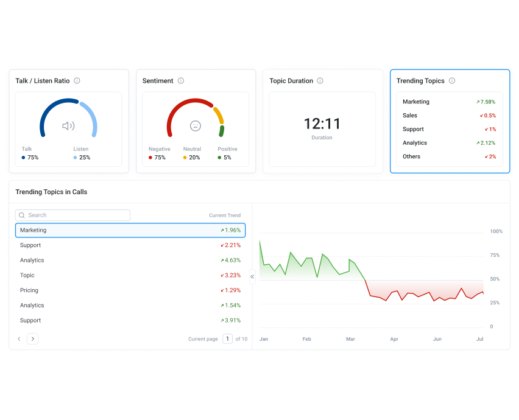The width and height of the screenshot is (519, 420).
Task: Click info icon next to Trending Topics
Action: click(x=451, y=81)
